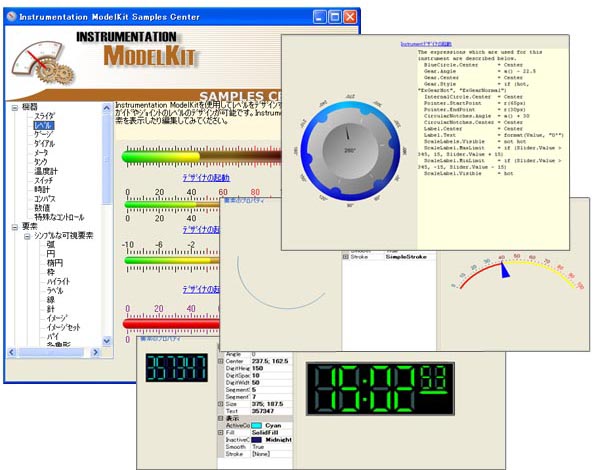Open 要素のプロパティ link above the arc
Image resolution: width=600 pixels, height=470 pixels.
[244, 200]
